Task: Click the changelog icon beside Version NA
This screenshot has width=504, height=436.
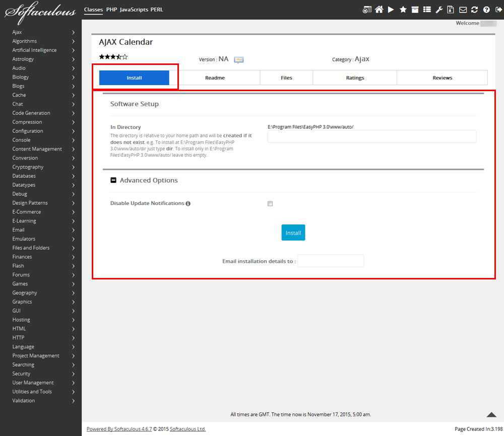Action: pos(238,60)
